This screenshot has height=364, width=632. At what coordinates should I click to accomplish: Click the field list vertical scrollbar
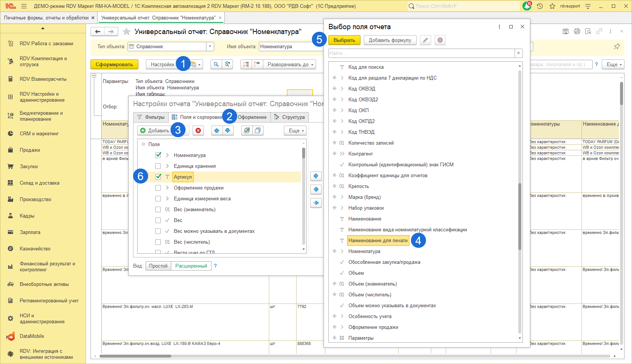pos(519,217)
